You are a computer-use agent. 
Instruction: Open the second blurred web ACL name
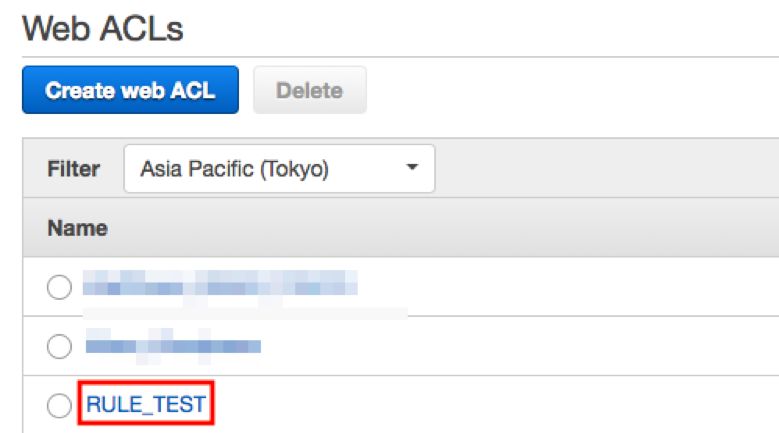pos(173,346)
